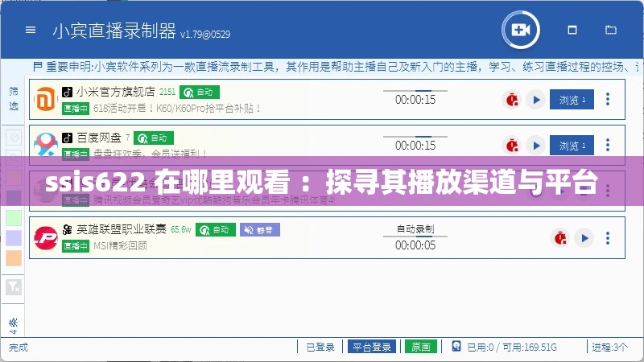Click the 已登录 status entry
Image resolution: width=644 pixels, height=362 pixels.
(320, 348)
